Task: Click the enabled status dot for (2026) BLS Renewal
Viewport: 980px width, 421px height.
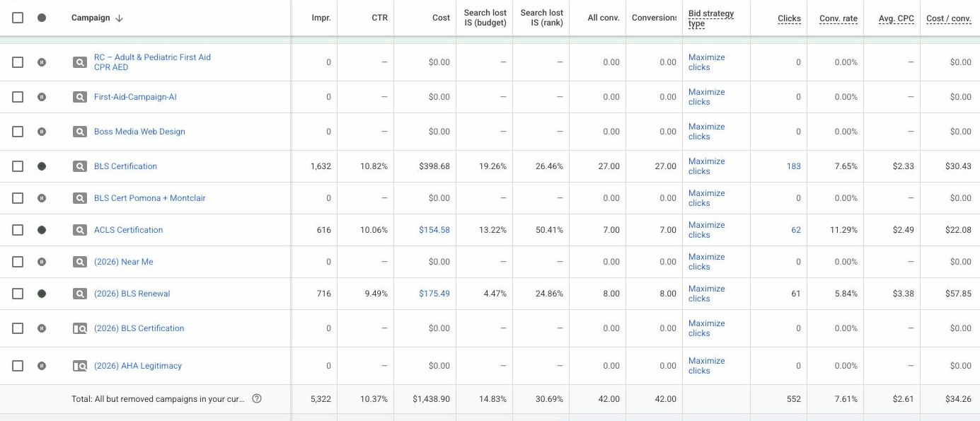Action: pyautogui.click(x=42, y=294)
